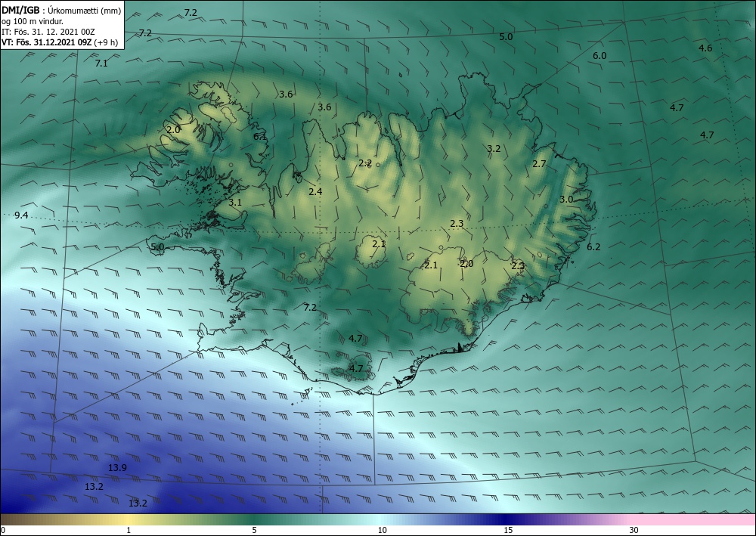Click the 9.4 value label
The height and width of the screenshot is (536, 756).
pos(21,215)
